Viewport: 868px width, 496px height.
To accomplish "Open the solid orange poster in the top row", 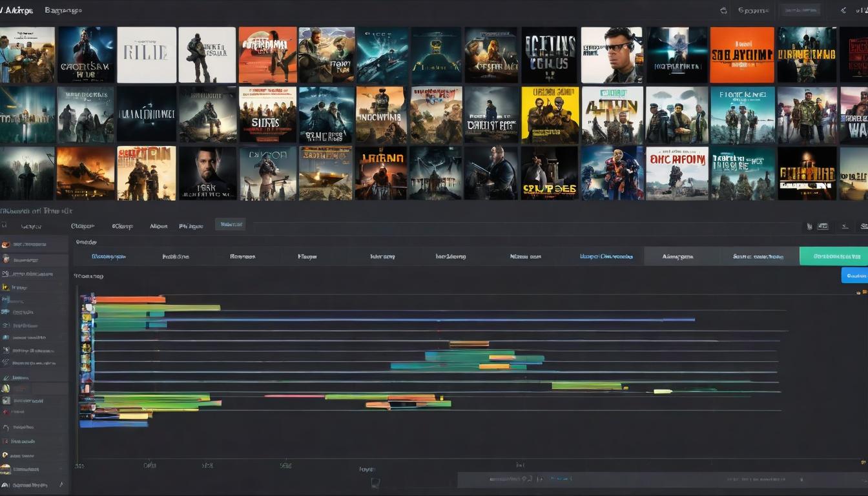I will coord(742,55).
